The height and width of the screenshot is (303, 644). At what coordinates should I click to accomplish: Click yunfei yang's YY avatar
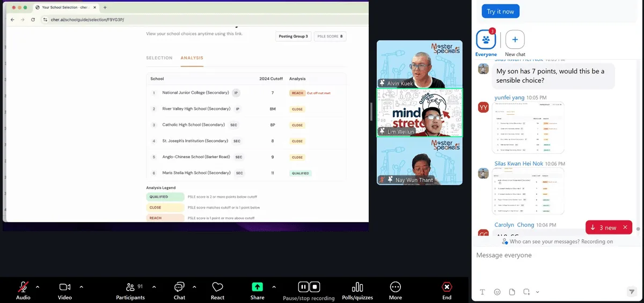point(484,107)
